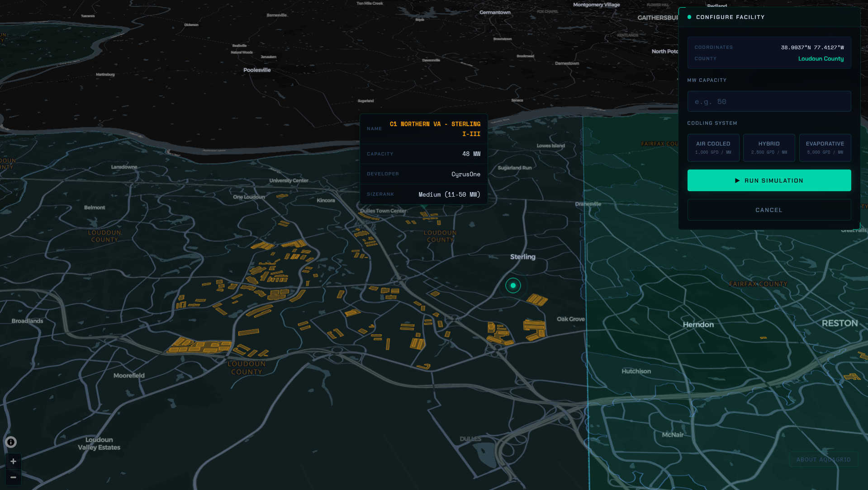Image resolution: width=868 pixels, height=490 pixels.
Task: Select the Evaporative cooling system
Action: [825, 148]
